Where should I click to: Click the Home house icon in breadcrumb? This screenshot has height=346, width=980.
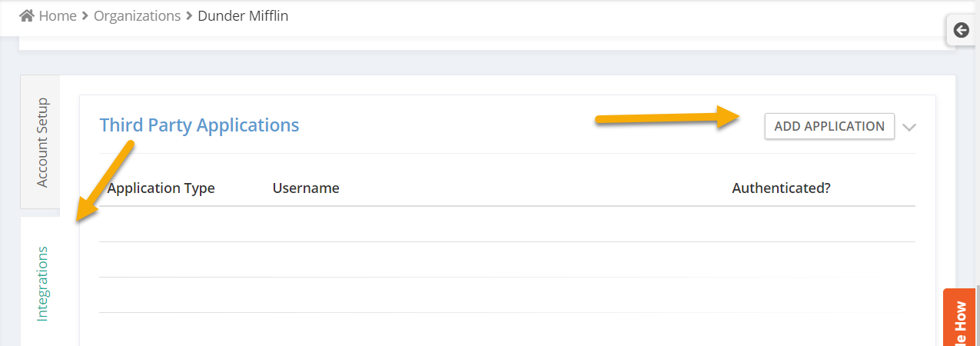27,15
